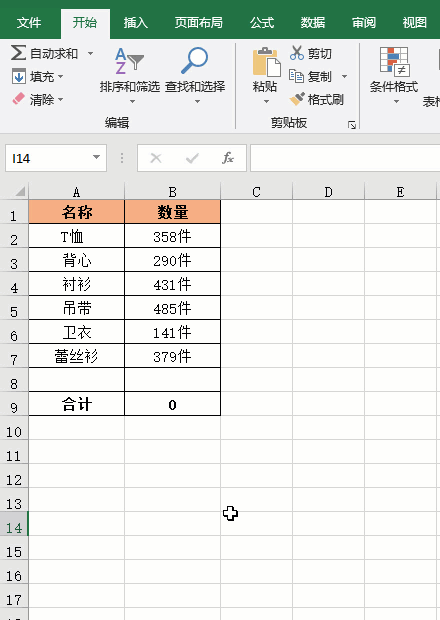Click the Cut scissors icon
The width and height of the screenshot is (440, 620).
(x=296, y=53)
